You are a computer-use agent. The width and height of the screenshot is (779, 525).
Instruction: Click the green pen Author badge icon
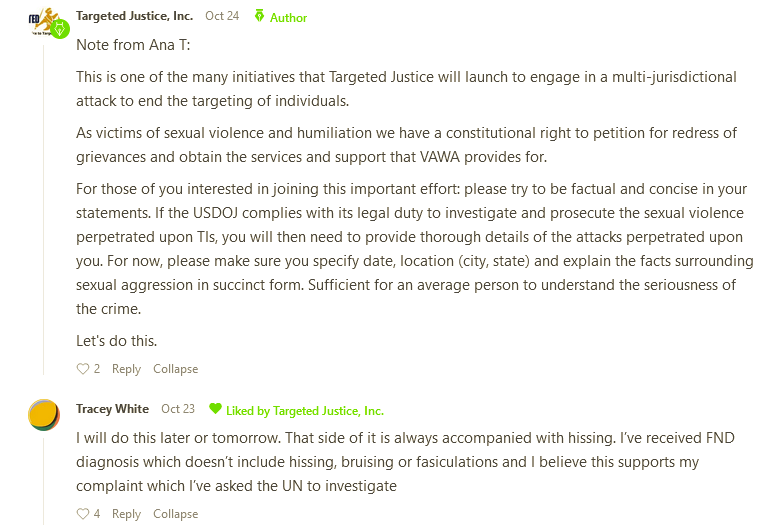[260, 17]
